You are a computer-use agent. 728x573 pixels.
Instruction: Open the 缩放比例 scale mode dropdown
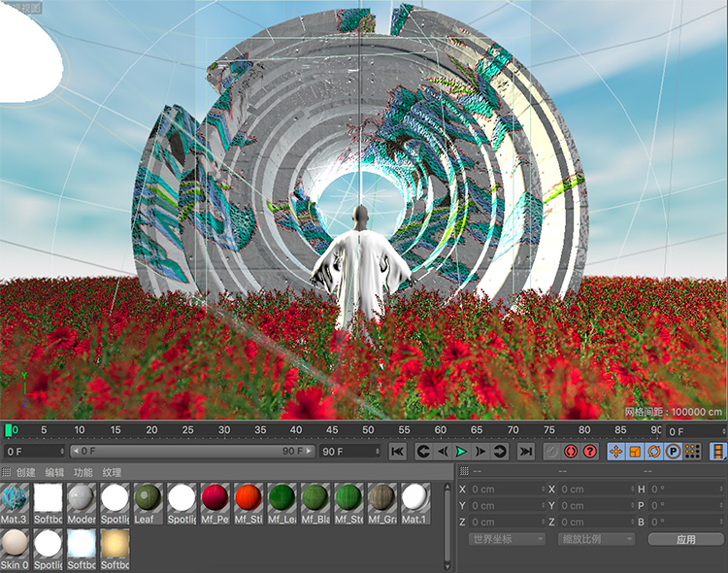coord(595,539)
